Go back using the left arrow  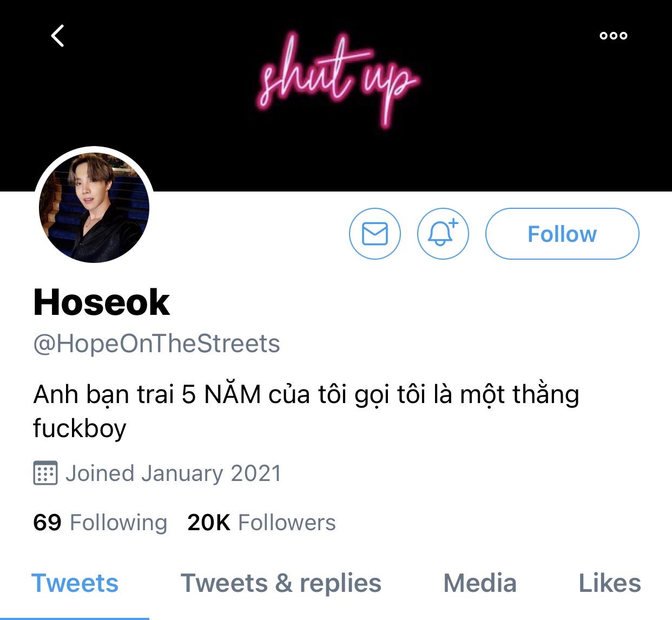click(58, 36)
